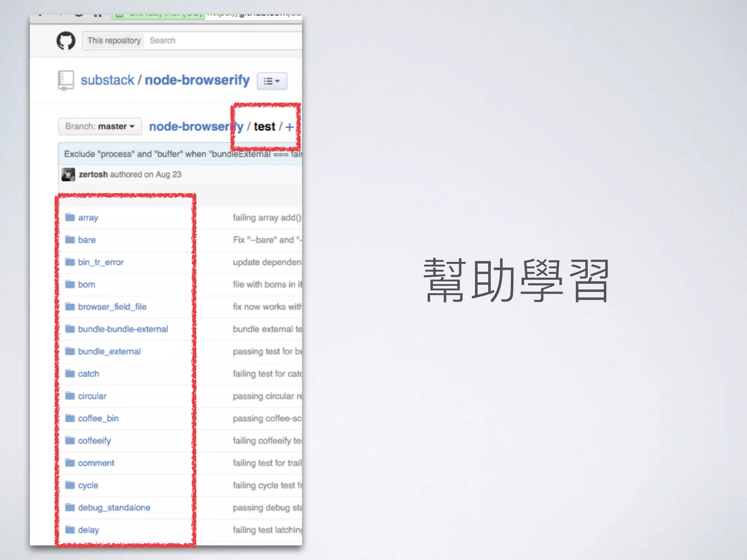Click the array folder icon

[70, 218]
